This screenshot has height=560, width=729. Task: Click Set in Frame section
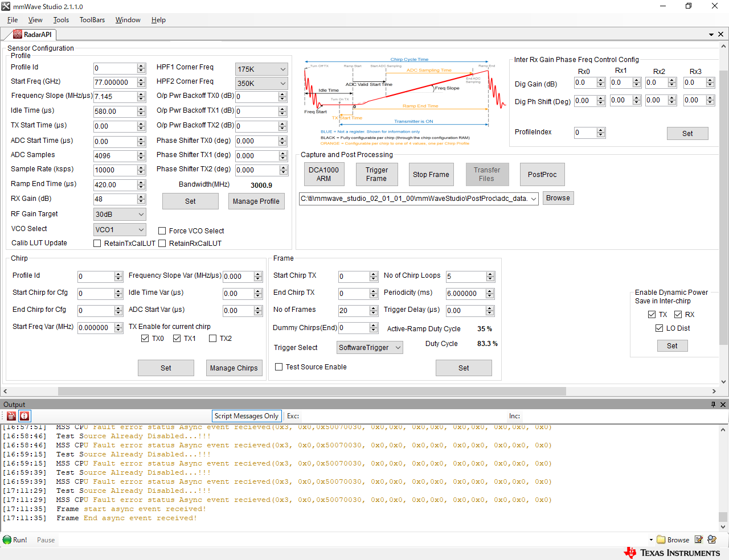pos(464,368)
